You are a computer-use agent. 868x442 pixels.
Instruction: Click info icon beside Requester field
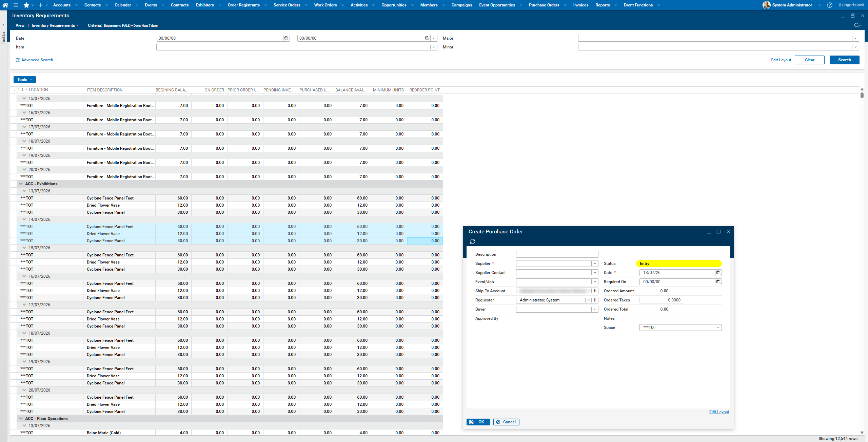click(x=595, y=300)
